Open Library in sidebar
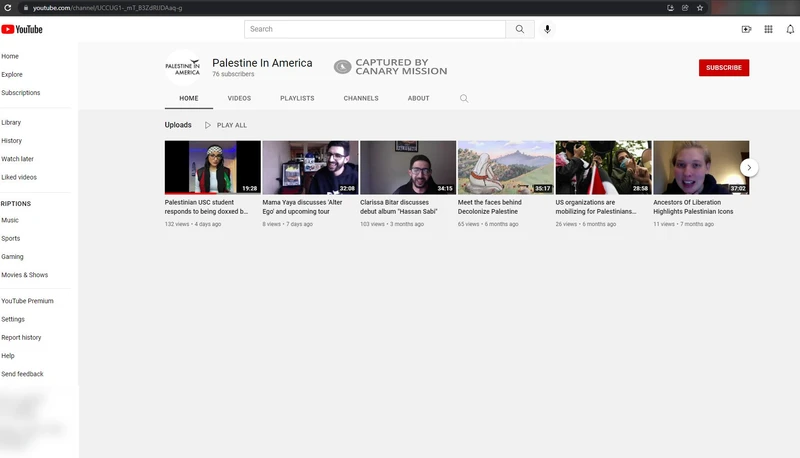This screenshot has width=800, height=458. [11, 122]
